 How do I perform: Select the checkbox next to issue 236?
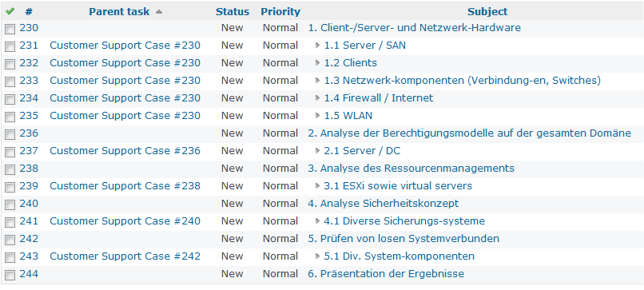(10, 134)
